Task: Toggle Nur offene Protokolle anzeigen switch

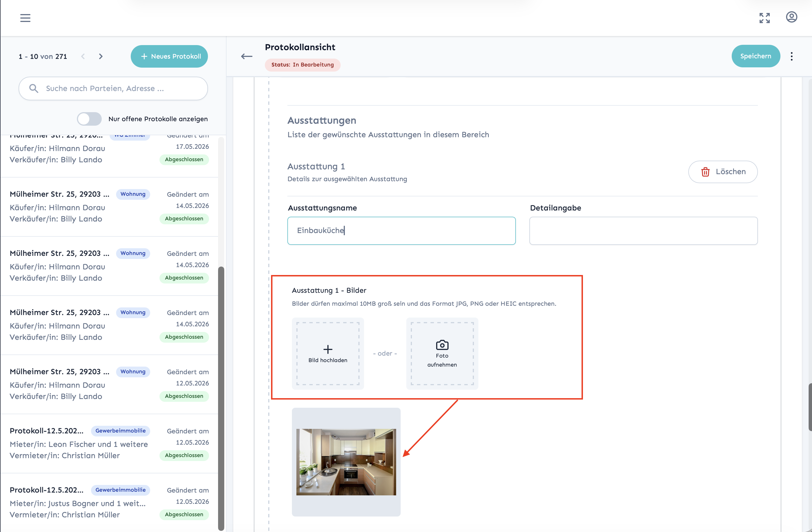Action: [89, 119]
